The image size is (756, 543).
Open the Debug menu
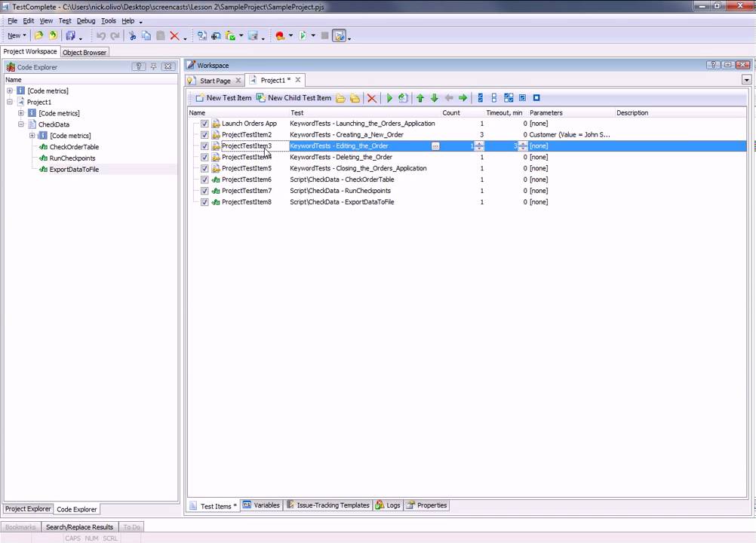[x=86, y=20]
